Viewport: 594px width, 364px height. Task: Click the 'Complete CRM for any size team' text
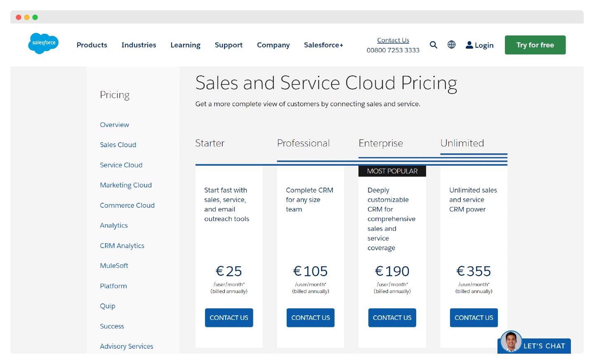(x=309, y=200)
